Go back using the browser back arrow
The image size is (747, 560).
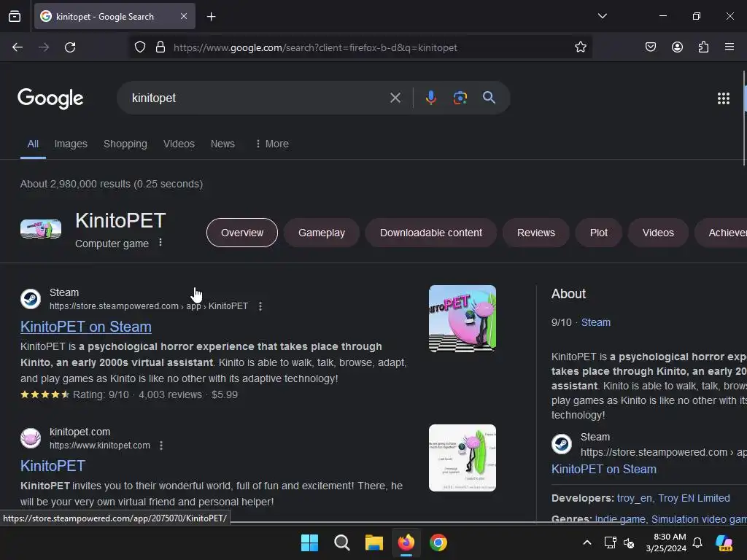[x=18, y=47]
